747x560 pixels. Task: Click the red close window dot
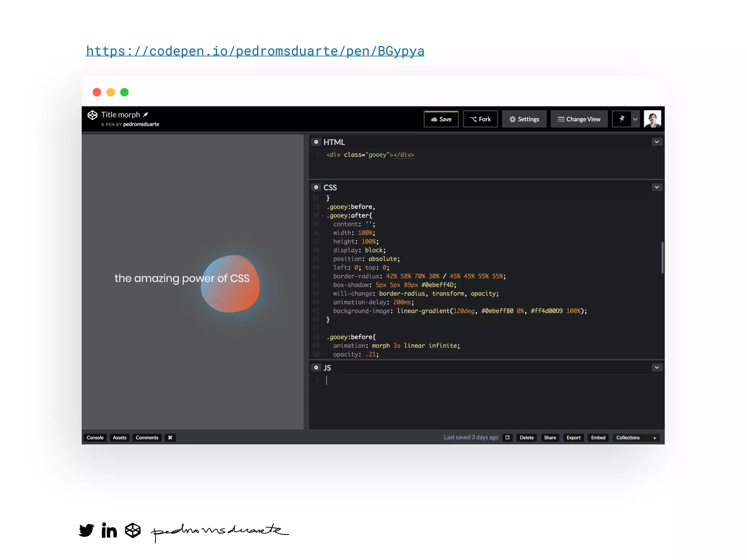click(97, 92)
